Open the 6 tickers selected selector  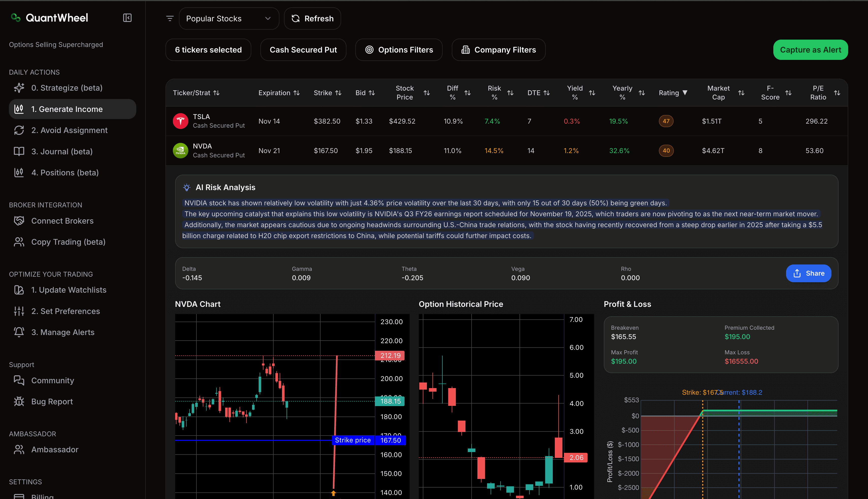[x=208, y=50]
